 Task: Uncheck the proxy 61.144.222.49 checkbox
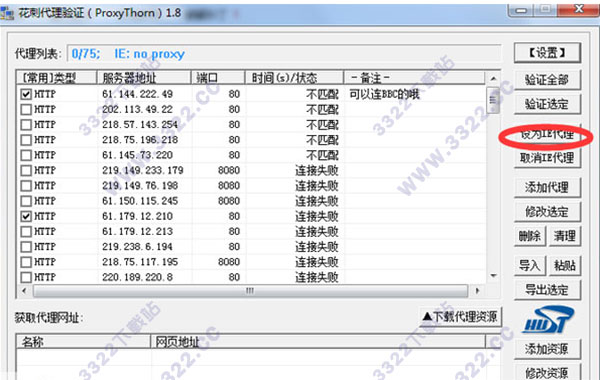coord(26,94)
